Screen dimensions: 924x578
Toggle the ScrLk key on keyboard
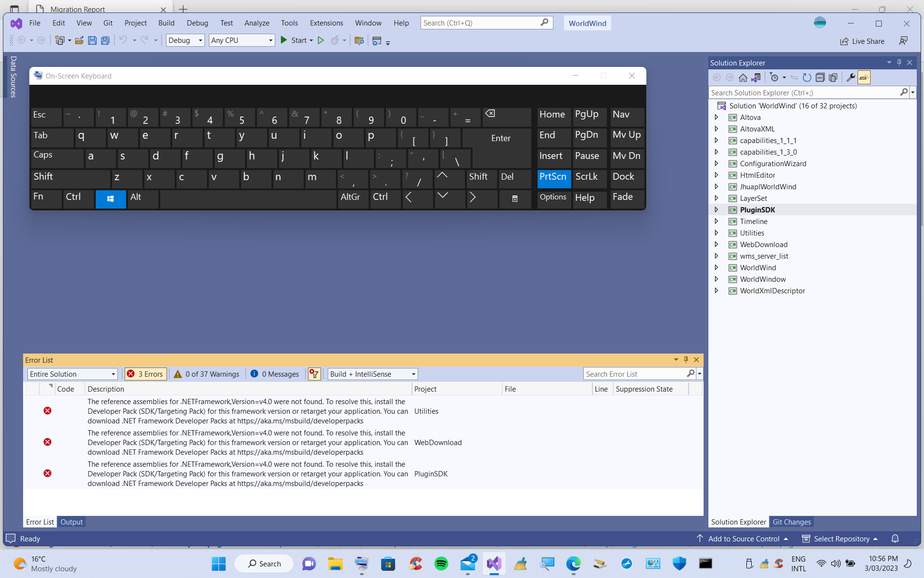click(590, 178)
